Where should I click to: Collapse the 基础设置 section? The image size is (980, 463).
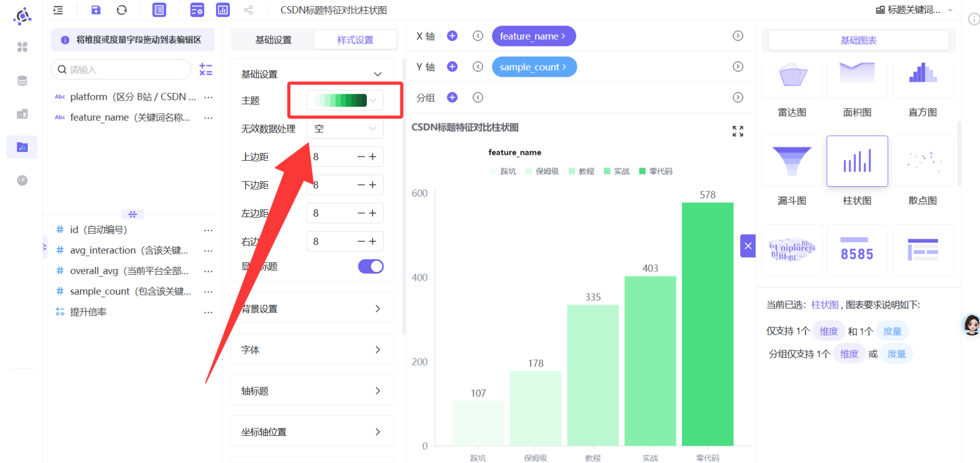[378, 74]
